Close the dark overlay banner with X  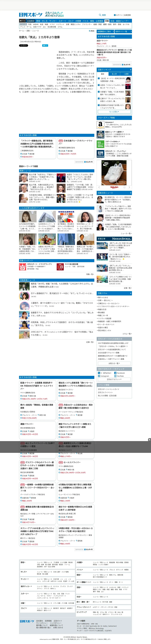pos(149,440)
